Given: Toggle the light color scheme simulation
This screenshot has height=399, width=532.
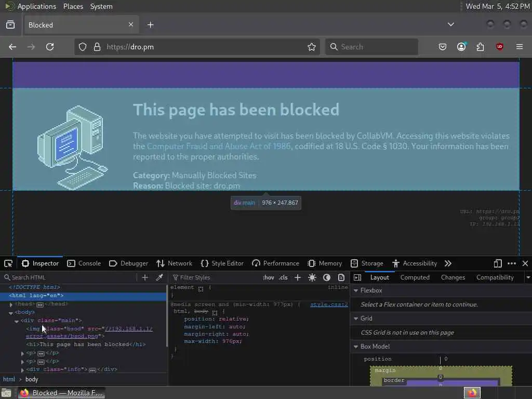Looking at the screenshot, I should 312,277.
